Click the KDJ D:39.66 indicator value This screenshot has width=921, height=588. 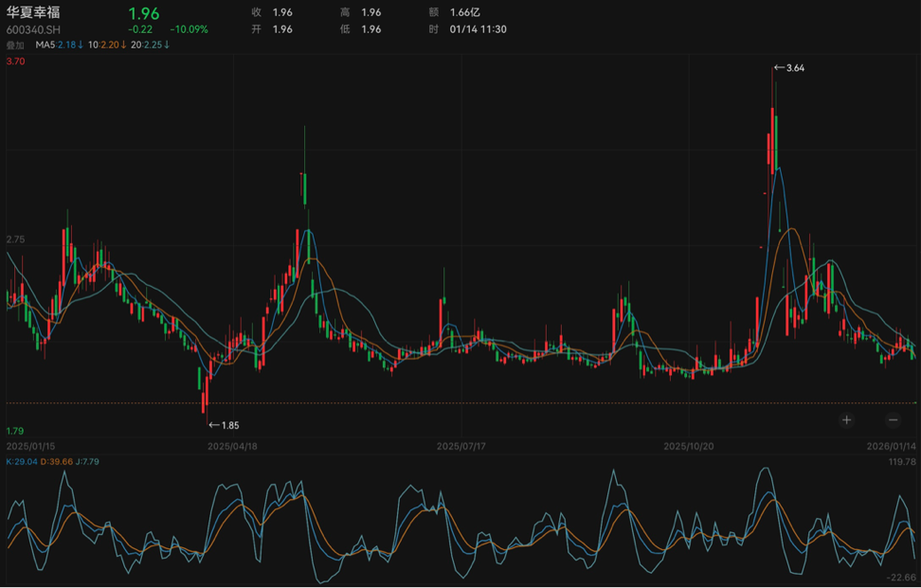pos(57,462)
